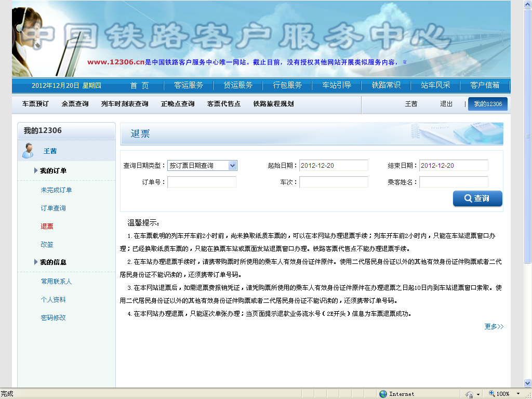Collapse the 我的订单 tree section
The image size is (532, 399).
[36, 170]
